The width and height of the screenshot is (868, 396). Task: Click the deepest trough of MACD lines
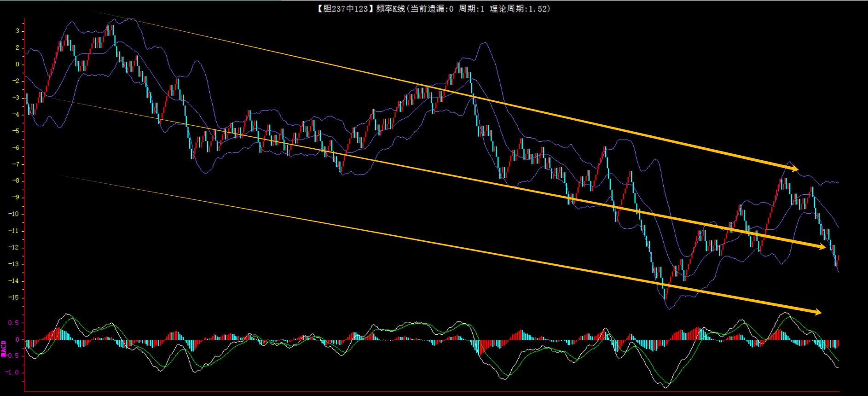point(667,384)
